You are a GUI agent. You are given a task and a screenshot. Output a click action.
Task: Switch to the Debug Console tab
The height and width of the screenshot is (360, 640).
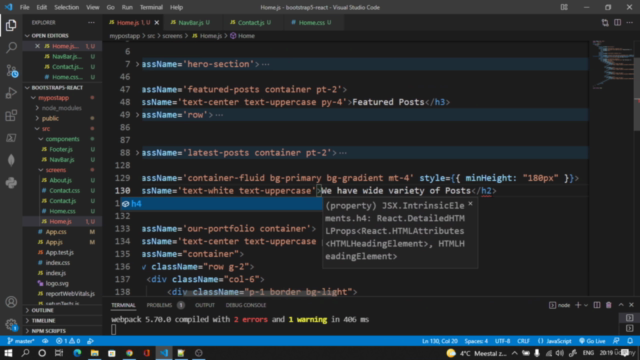(246, 305)
